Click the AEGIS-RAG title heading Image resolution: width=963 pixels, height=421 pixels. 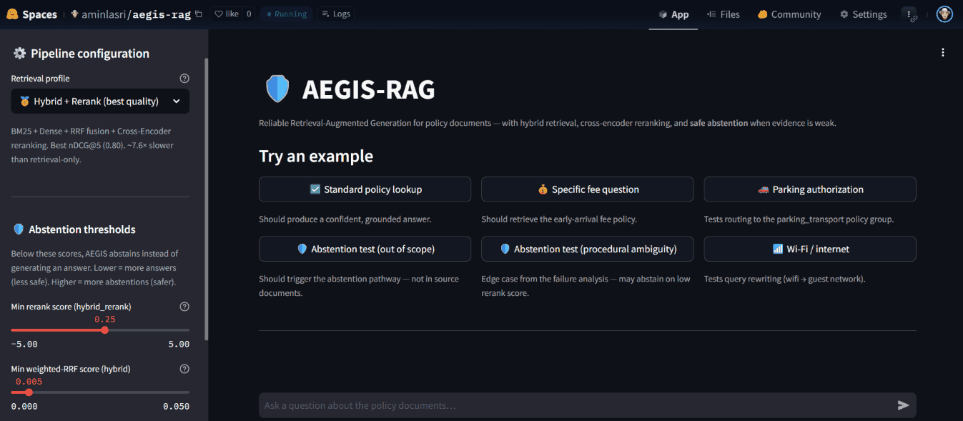click(x=368, y=90)
